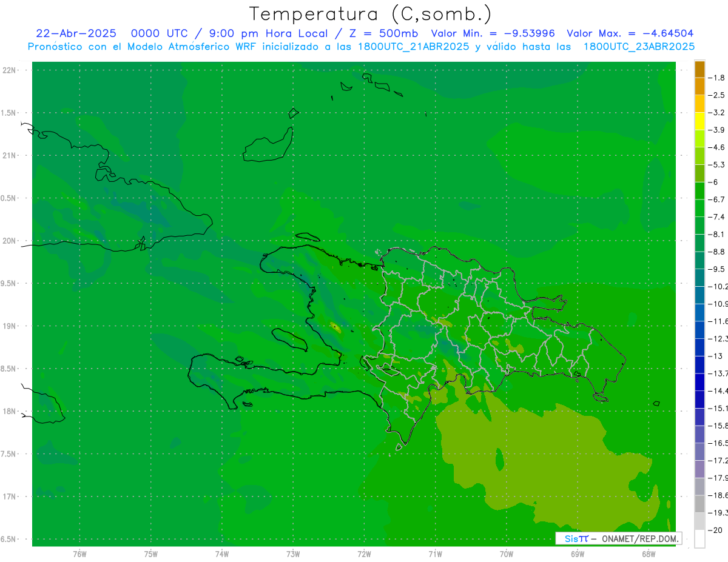This screenshot has width=728, height=562.
Task: Click the "74W" longitude label
Action: (x=222, y=554)
